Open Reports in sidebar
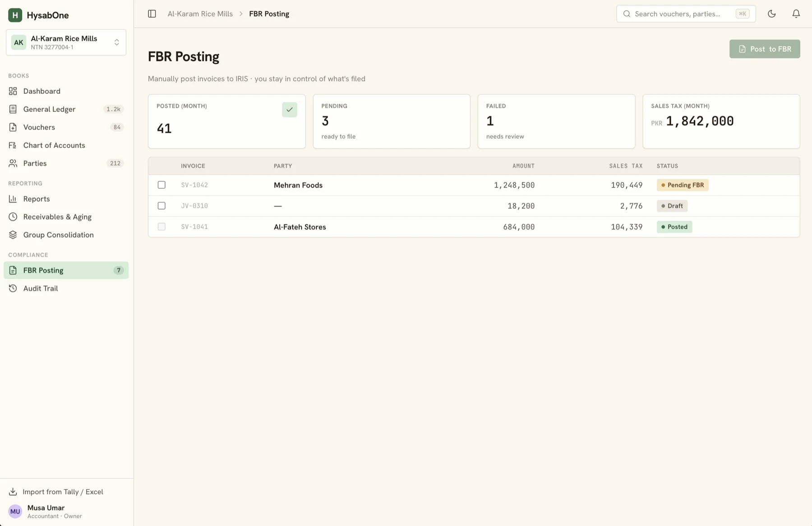This screenshot has width=812, height=526. 66,199
